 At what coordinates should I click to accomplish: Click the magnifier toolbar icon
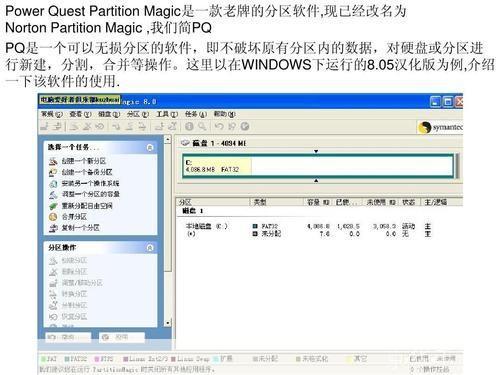pos(202,126)
